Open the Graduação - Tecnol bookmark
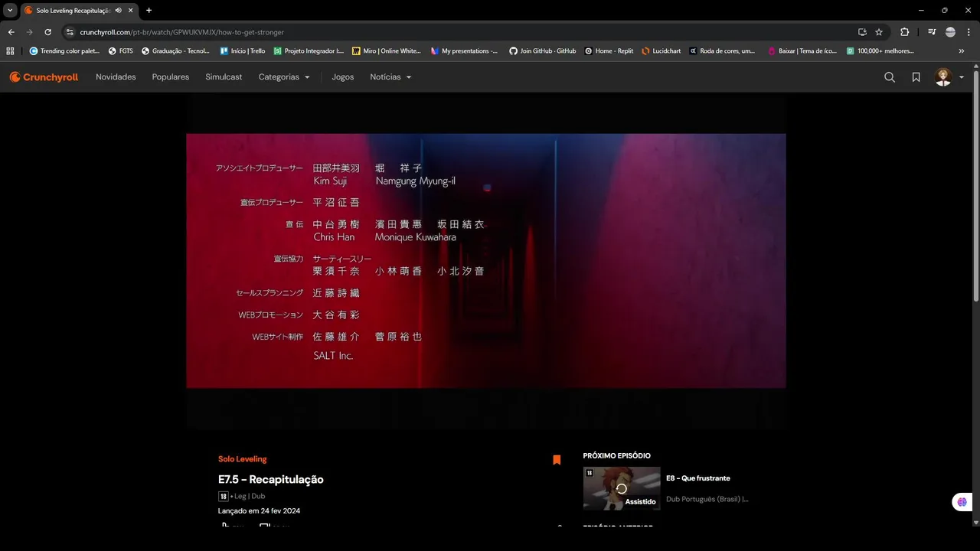Image resolution: width=980 pixels, height=551 pixels. pos(176,51)
